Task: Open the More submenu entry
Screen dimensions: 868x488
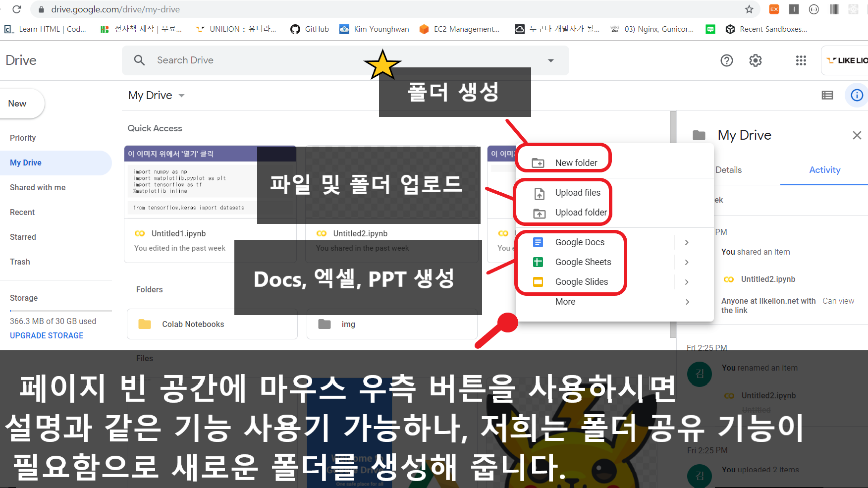Action: tap(614, 302)
